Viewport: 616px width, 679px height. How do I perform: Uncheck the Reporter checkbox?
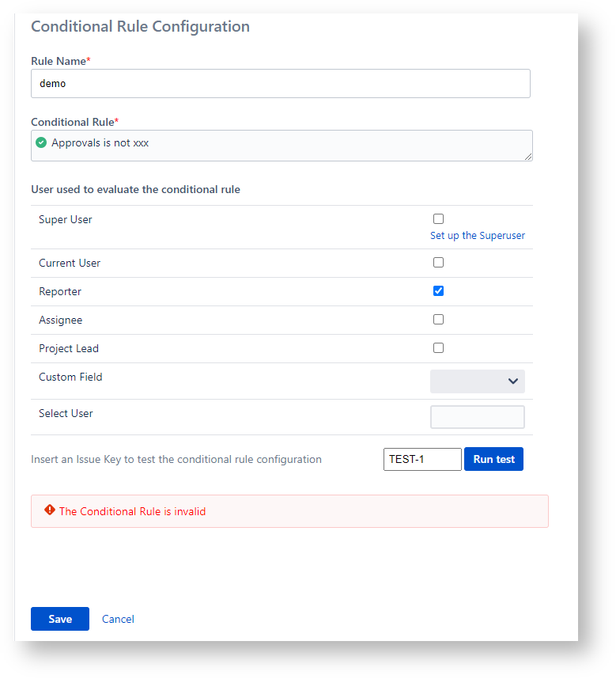(438, 291)
